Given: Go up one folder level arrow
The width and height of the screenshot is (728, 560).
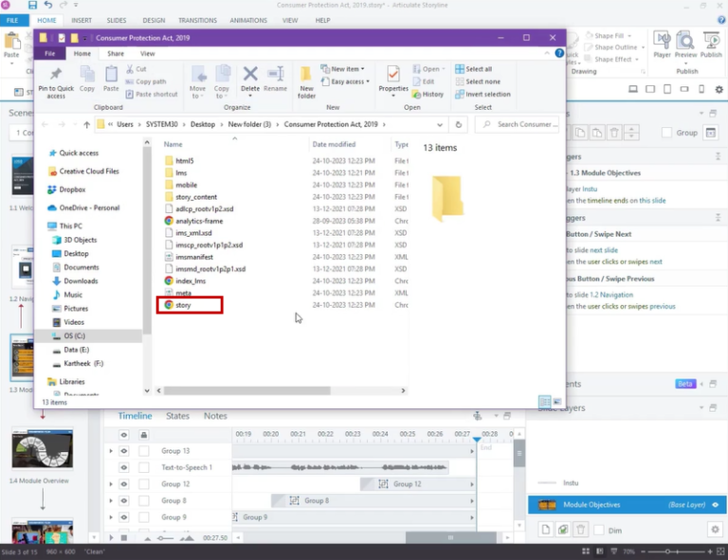Looking at the screenshot, I should coord(87,124).
